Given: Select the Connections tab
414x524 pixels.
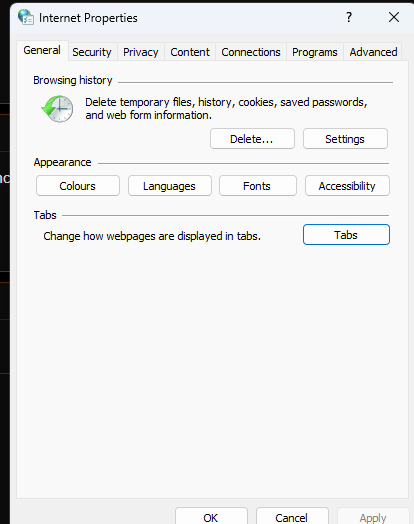Looking at the screenshot, I should coord(251,52).
